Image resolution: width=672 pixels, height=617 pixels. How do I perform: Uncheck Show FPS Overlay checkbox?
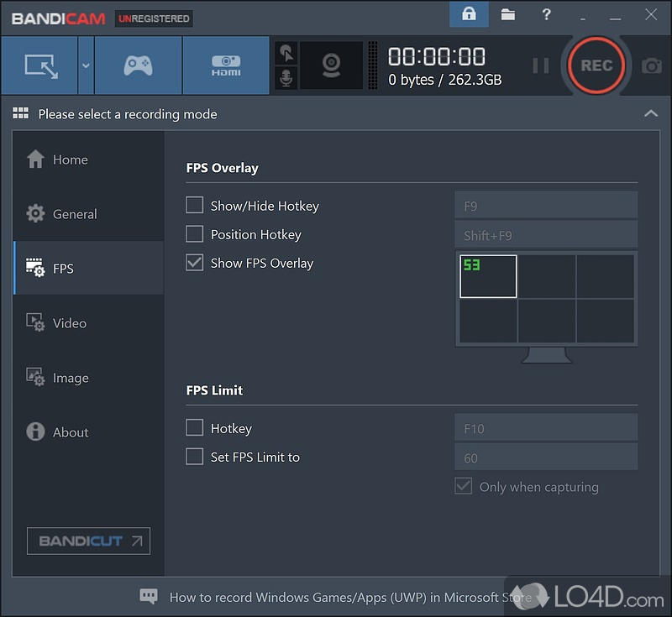[x=195, y=263]
